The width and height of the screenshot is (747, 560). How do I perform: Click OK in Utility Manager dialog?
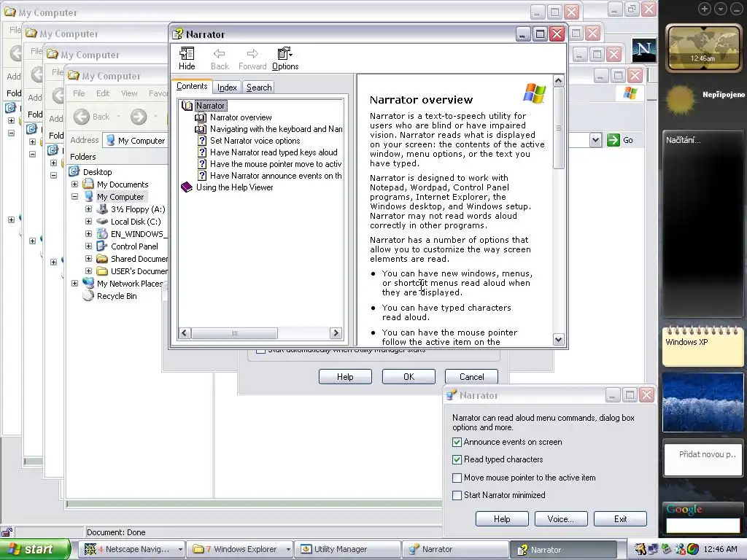click(x=409, y=377)
